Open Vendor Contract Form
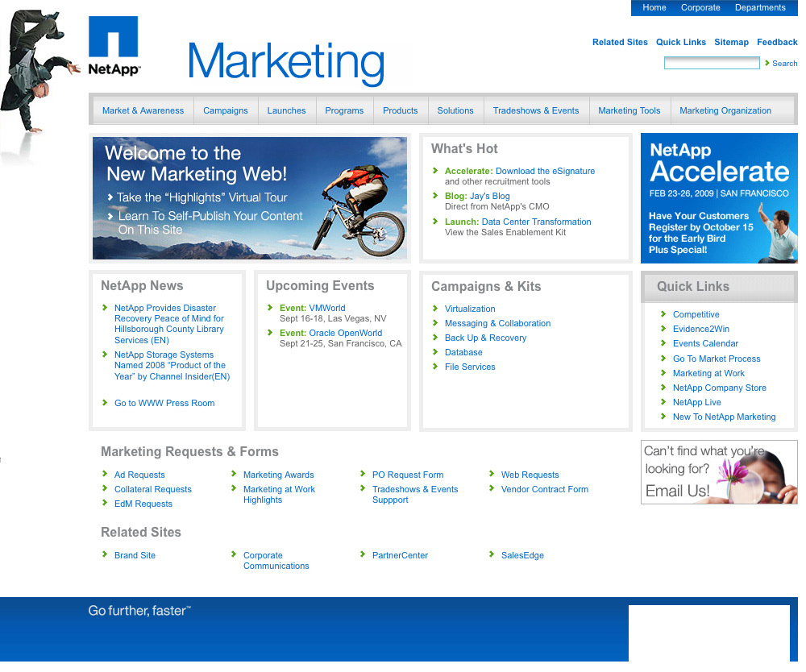806x672 pixels. 544,490
